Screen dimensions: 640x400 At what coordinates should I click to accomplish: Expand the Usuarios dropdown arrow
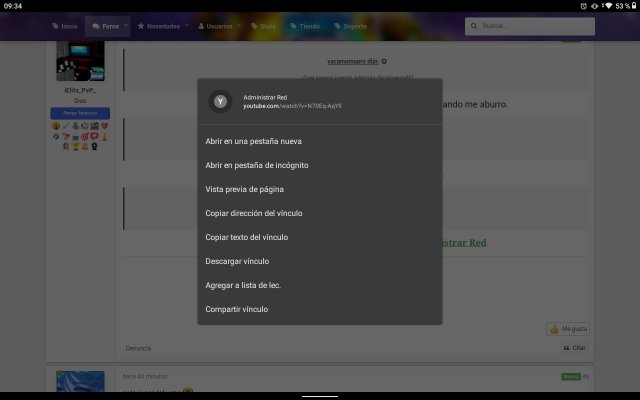(x=240, y=26)
